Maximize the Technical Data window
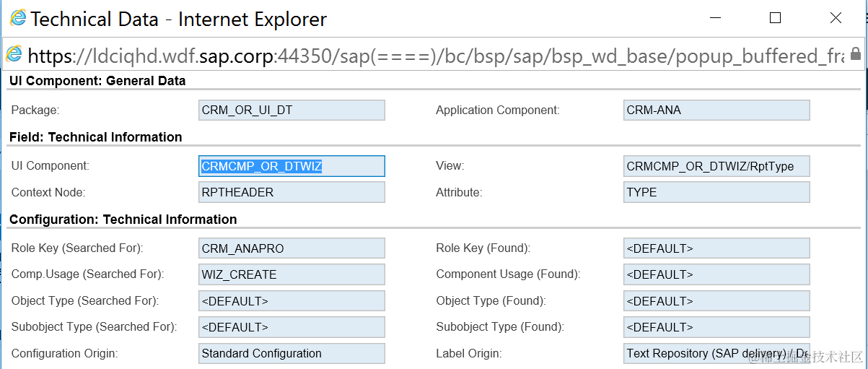This screenshot has width=868, height=369. pyautogui.click(x=775, y=18)
